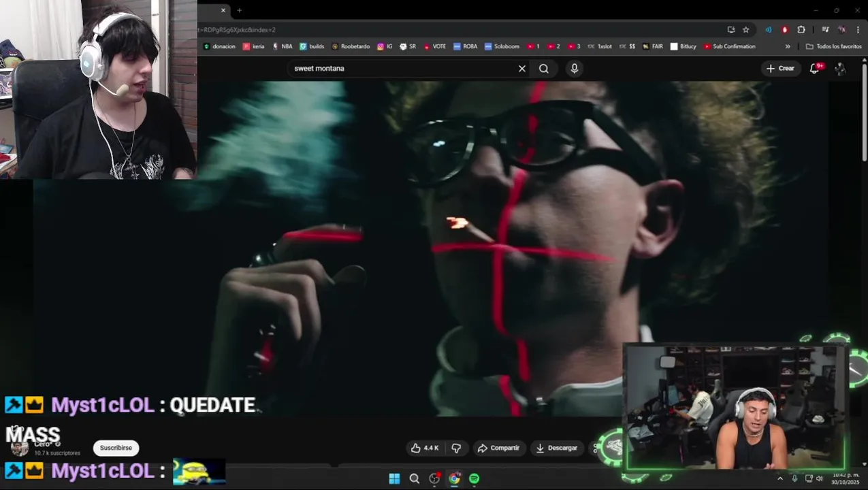Open the Soloboom bookmark
868x490 pixels.
[502, 46]
